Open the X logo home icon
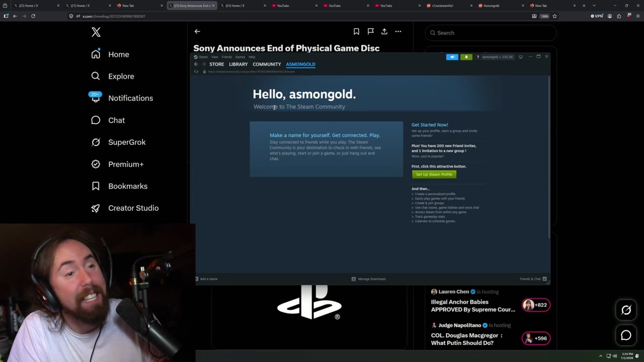The width and height of the screenshot is (644, 362). (x=96, y=33)
